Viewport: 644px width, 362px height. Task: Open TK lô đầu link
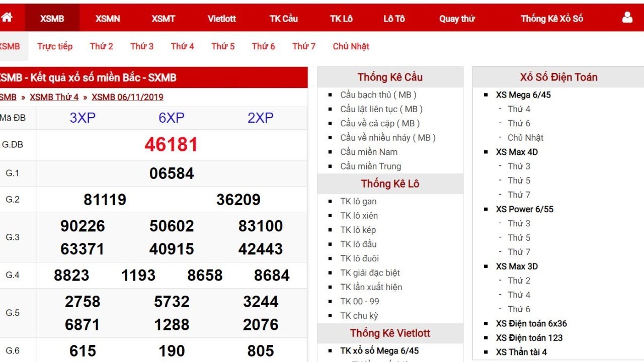pos(358,244)
